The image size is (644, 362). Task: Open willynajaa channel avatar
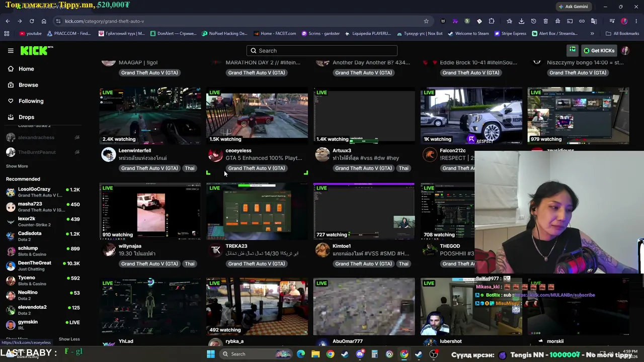pyautogui.click(x=108, y=250)
